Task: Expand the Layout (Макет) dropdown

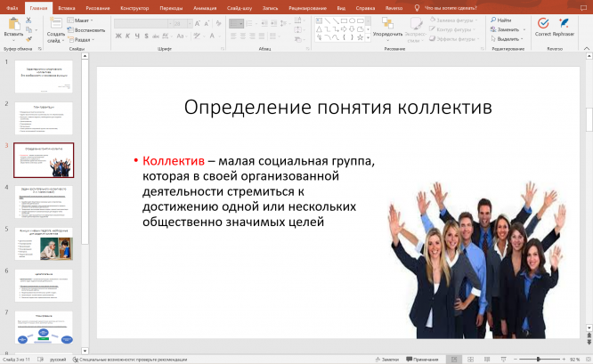Action: (82, 19)
